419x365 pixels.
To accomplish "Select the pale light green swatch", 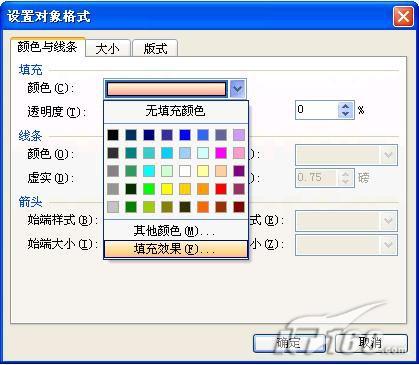I will [167, 171].
